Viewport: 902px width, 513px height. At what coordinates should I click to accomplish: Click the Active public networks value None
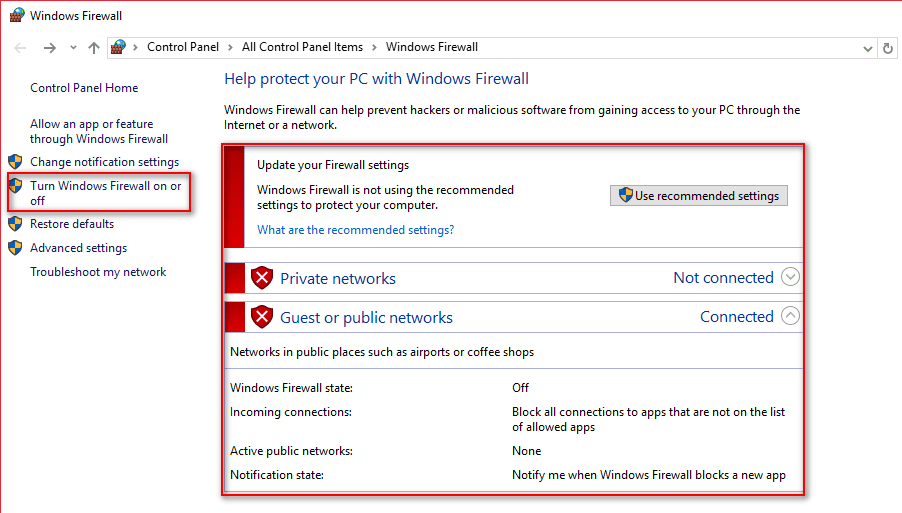tap(526, 451)
